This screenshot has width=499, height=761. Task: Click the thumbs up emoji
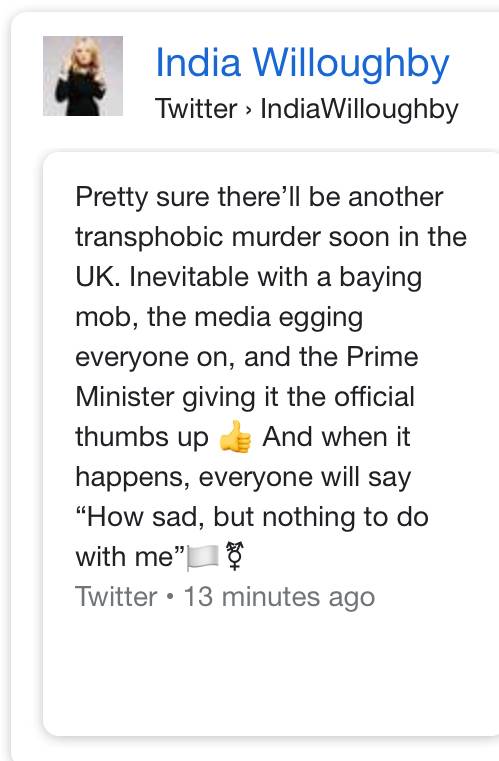coord(235,436)
